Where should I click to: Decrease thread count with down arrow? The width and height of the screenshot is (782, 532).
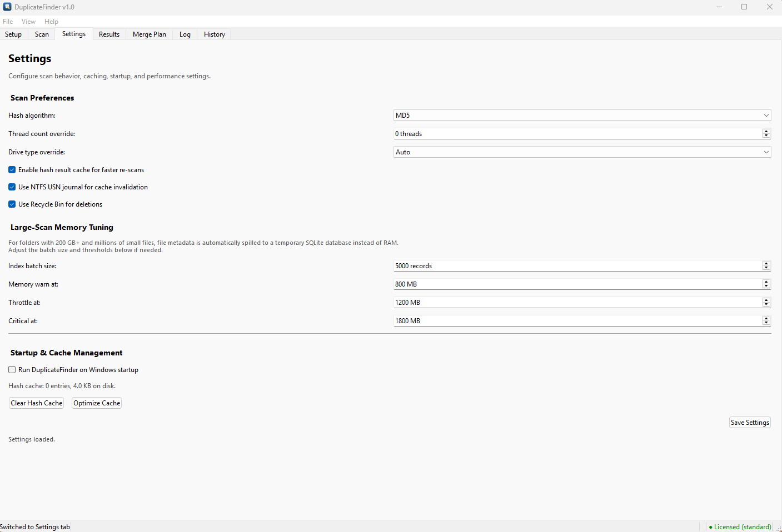pos(766,136)
